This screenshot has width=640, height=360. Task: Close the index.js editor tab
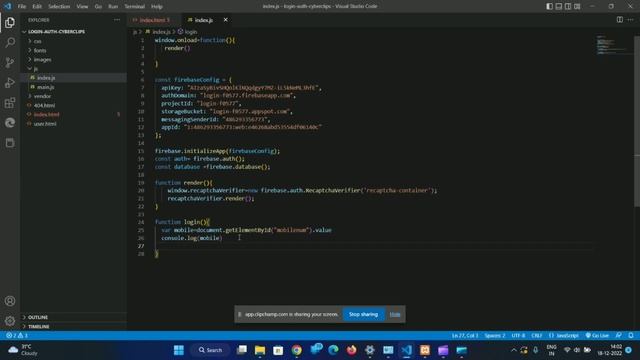click(225, 20)
